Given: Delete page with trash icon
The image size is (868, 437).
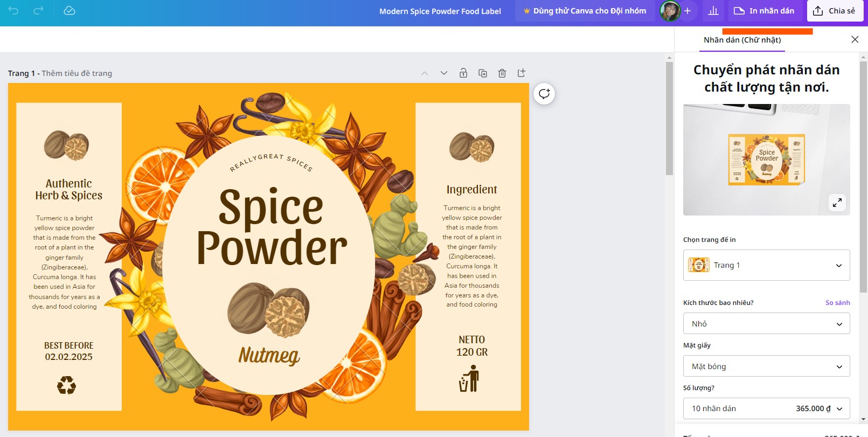Looking at the screenshot, I should (502, 73).
